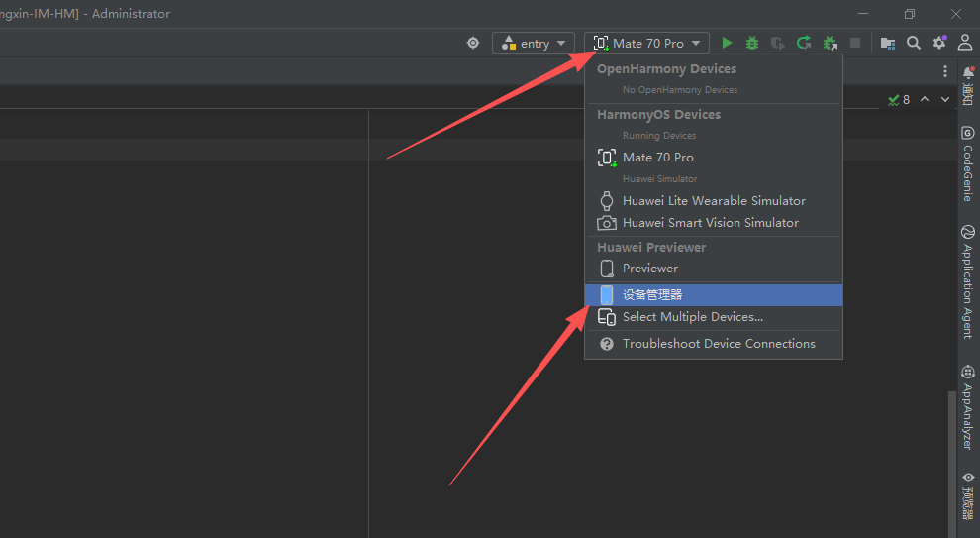Open the IDE settings gear icon
This screenshot has height=538, width=980.
(x=939, y=42)
